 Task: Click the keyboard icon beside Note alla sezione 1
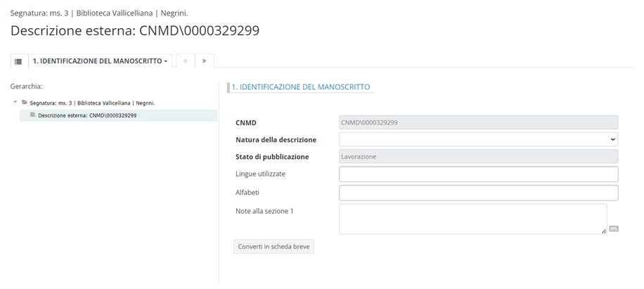[613, 229]
